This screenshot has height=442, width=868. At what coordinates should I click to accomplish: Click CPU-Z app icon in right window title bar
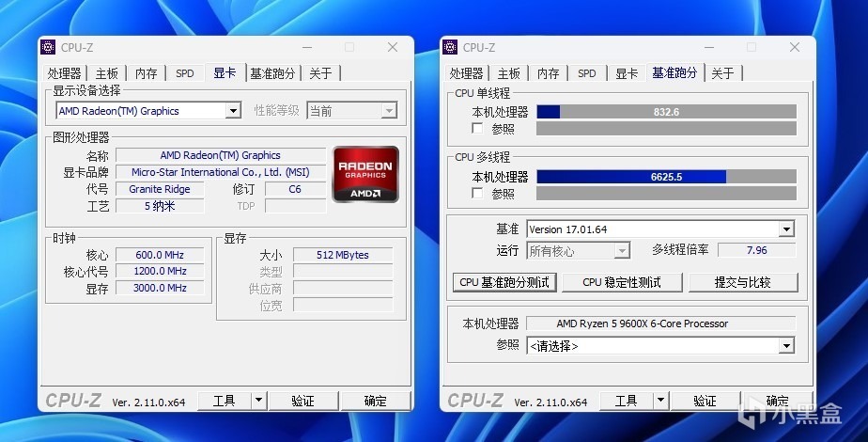click(x=450, y=47)
